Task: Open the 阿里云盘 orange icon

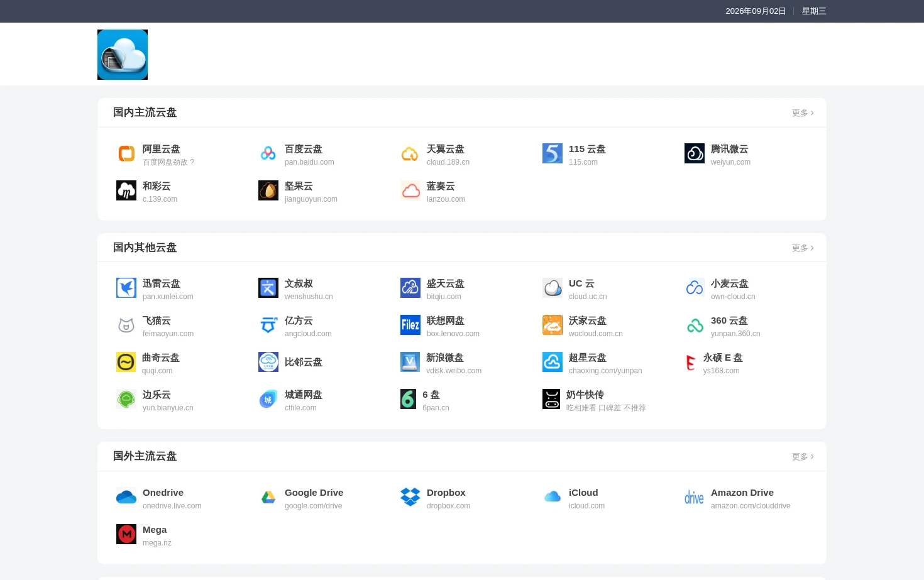Action: click(126, 153)
